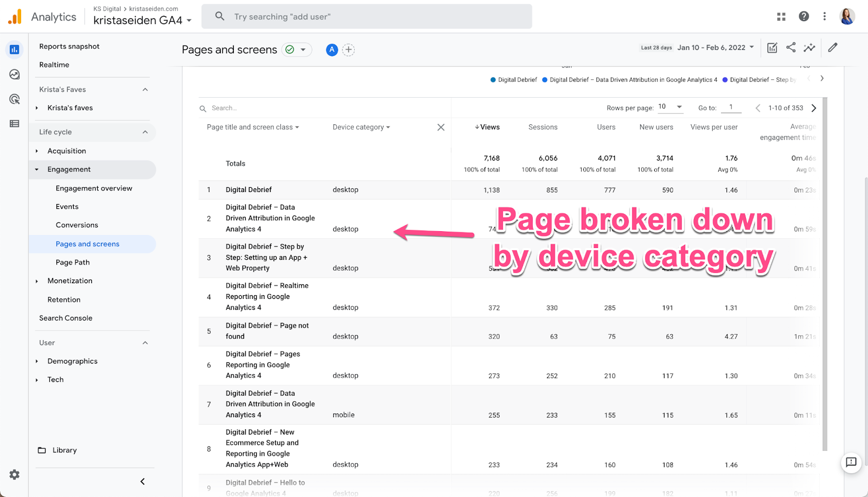Open the Realtime report
The image size is (868, 497).
(54, 65)
